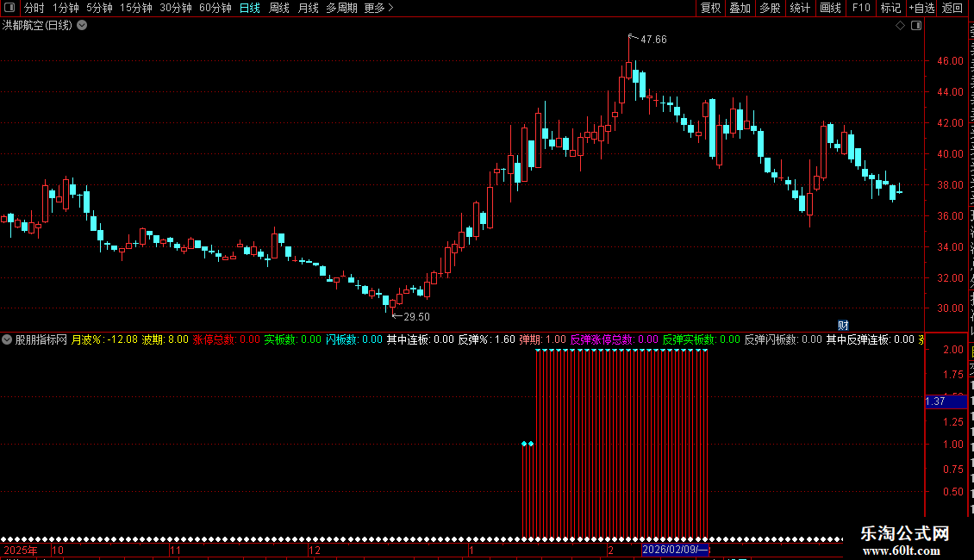This screenshot has height=560, width=974.
Task: Open the 多周期 multi-period view
Action: [x=341, y=8]
